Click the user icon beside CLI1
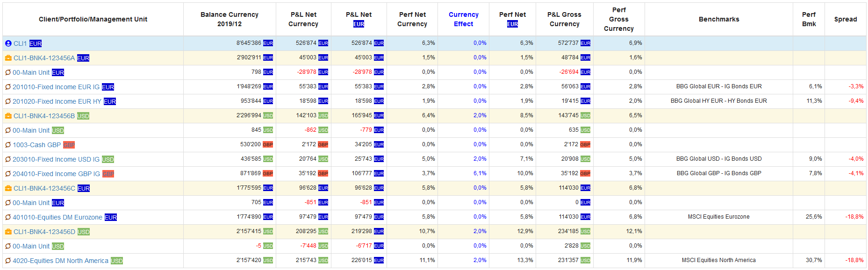Viewport: 868px width, 270px height. click(x=8, y=43)
